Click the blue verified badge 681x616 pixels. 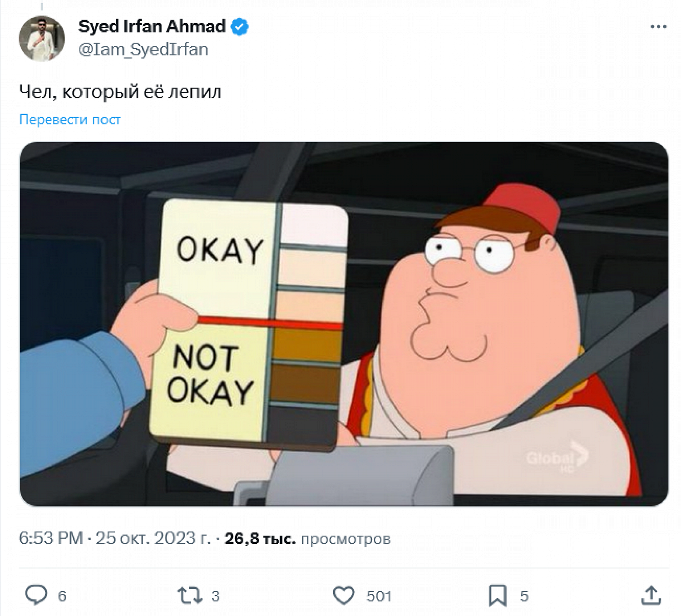pos(240,27)
